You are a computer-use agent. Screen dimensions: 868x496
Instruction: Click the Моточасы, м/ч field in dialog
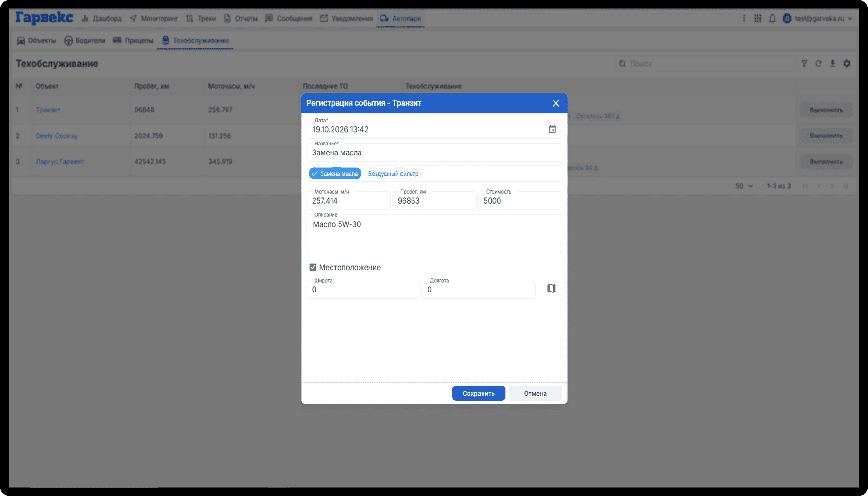click(348, 201)
